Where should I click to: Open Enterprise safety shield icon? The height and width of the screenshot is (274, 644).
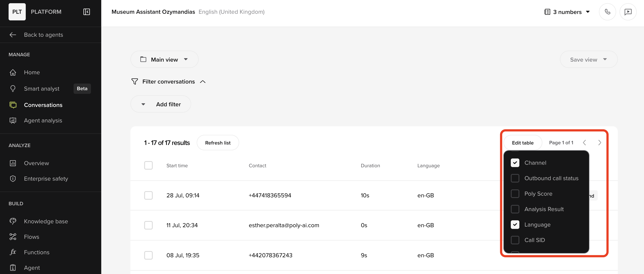coord(13,179)
